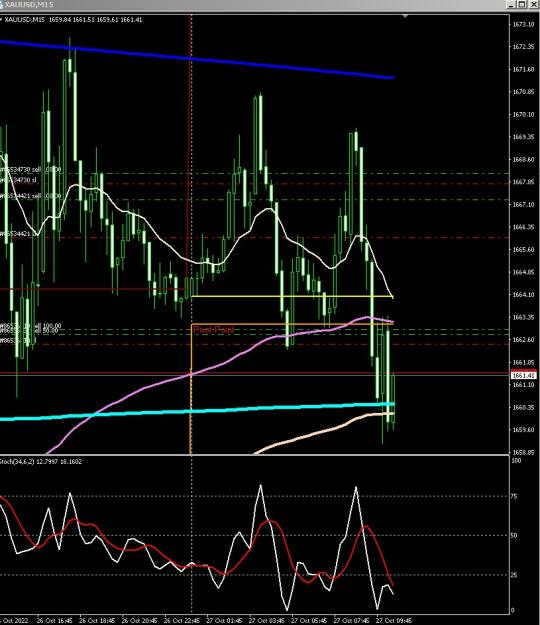
Task: Select the yellow horizontal line segment
Action: click(x=292, y=296)
